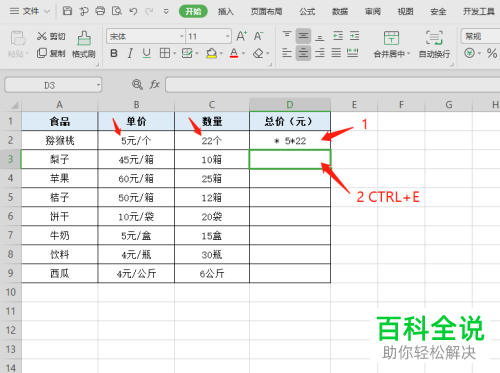500x373 pixels.
Task: Open Print Preview from the quick toolbar
Action: point(117,11)
